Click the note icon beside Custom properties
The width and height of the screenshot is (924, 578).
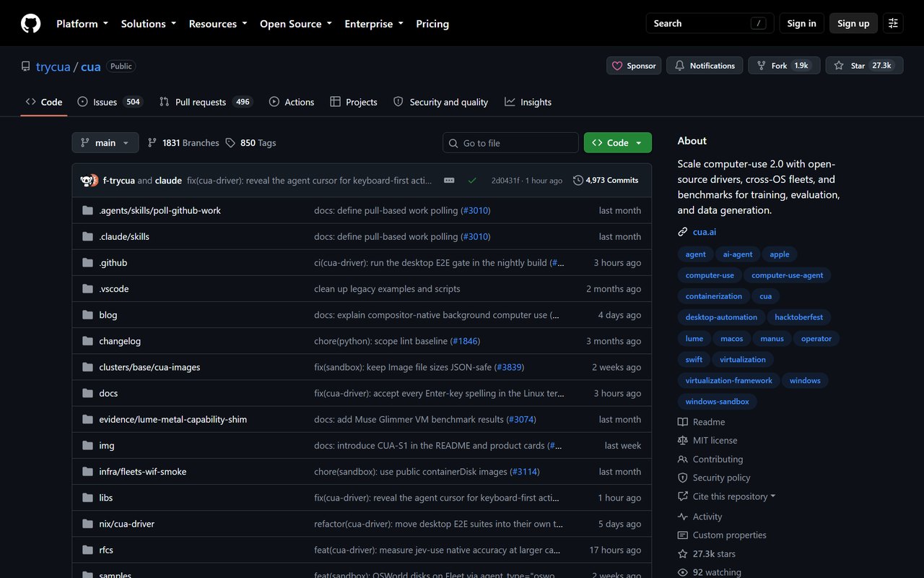point(683,535)
